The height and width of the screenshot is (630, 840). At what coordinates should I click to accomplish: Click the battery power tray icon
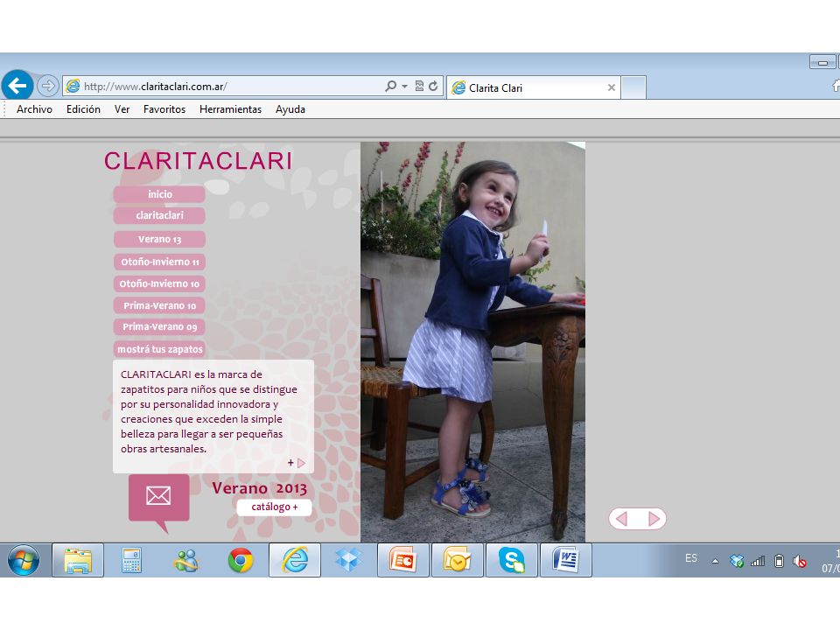pyautogui.click(x=780, y=561)
